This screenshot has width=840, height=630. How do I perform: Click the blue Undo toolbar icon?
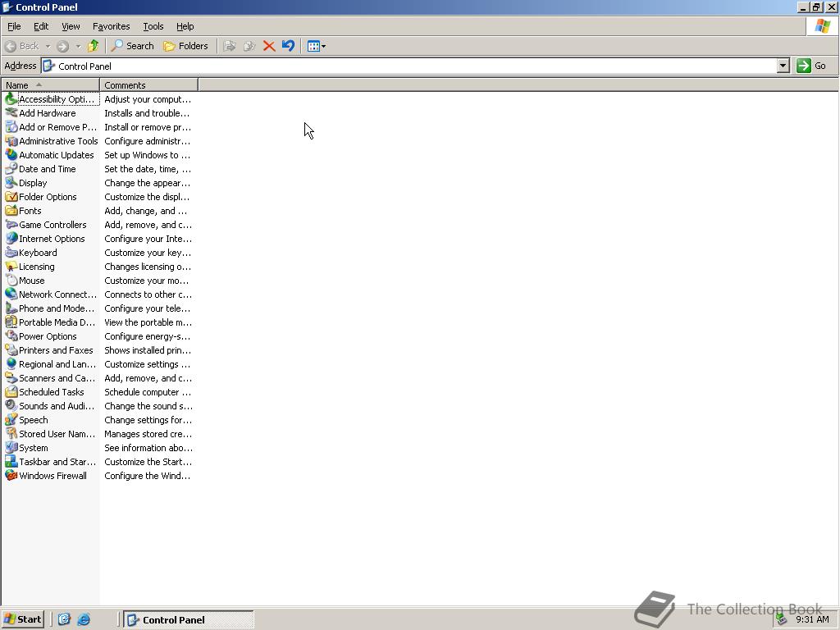pyautogui.click(x=288, y=46)
